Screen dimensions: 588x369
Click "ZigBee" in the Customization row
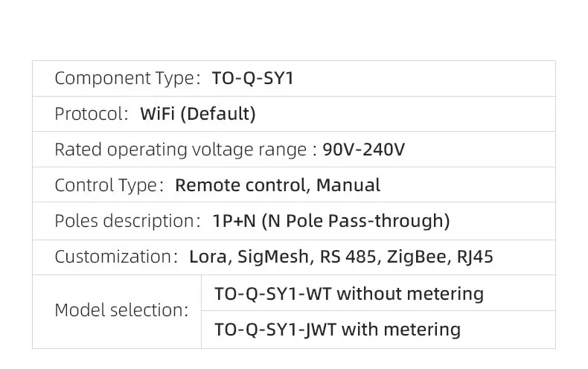point(412,257)
